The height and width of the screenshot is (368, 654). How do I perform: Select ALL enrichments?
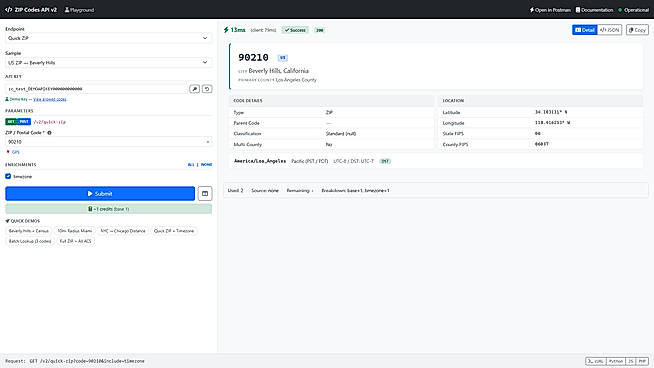(x=191, y=165)
